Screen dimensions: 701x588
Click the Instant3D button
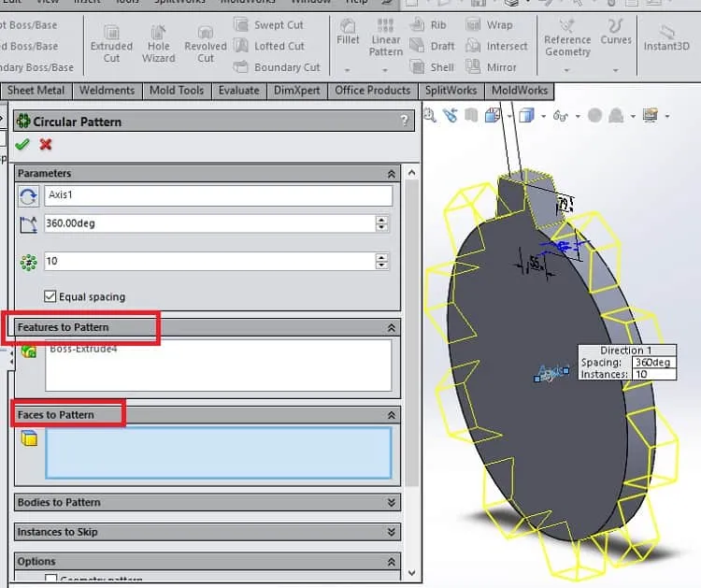[x=666, y=39]
